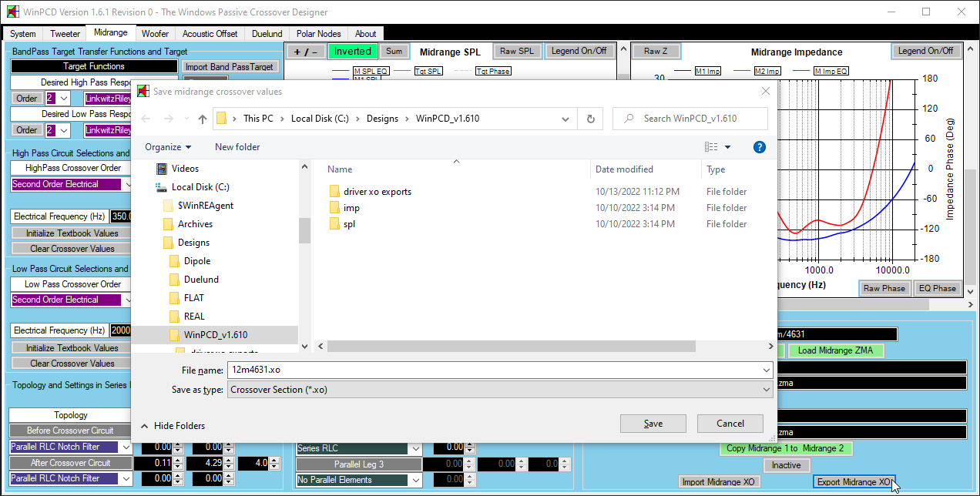Click the Refresh icon in address bar

point(590,119)
